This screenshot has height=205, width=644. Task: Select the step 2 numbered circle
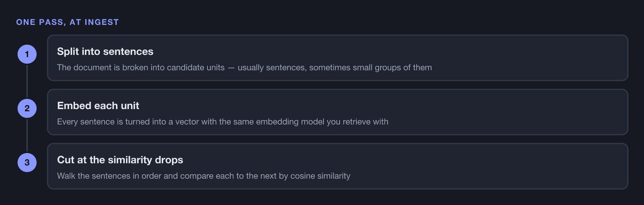pos(27,108)
